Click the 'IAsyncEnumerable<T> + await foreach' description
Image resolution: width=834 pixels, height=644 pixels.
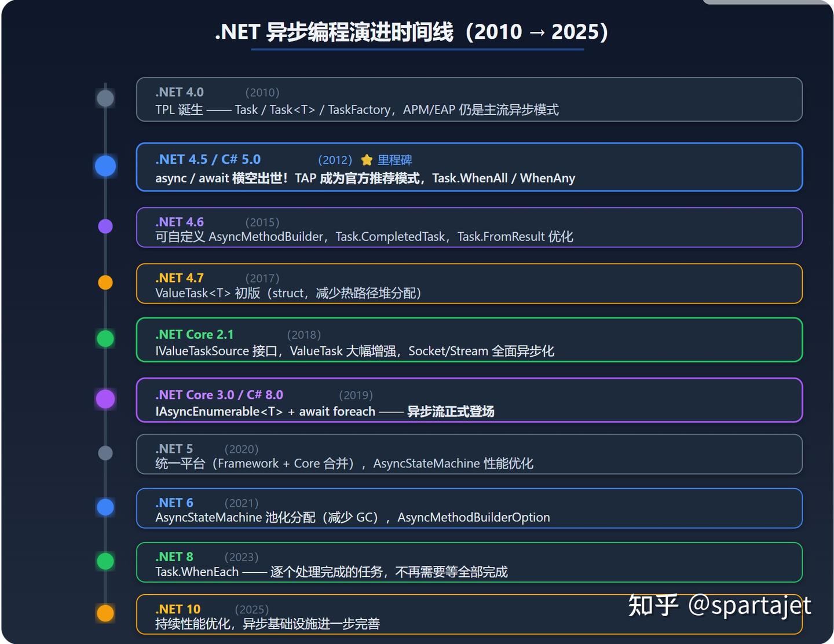point(325,411)
